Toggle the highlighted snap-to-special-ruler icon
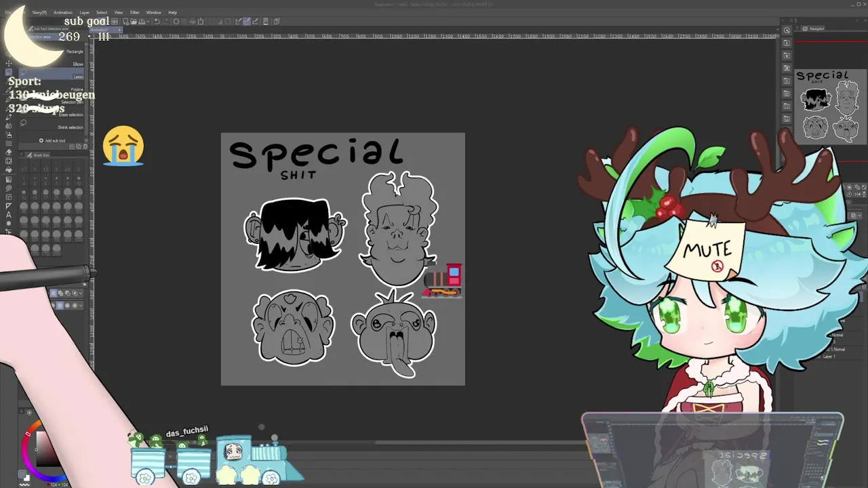This screenshot has width=868, height=488. pos(246,21)
